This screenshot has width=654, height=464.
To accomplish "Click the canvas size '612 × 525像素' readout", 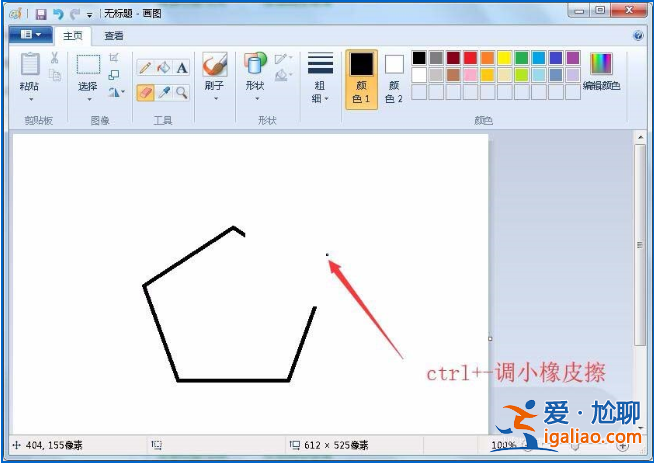I will click(336, 445).
